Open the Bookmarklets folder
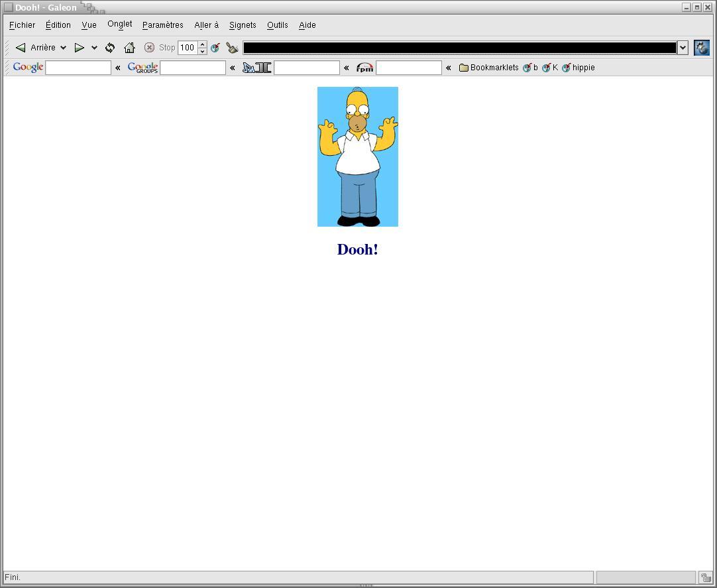Viewport: 717px width, 588px height. pyautogui.click(x=488, y=68)
